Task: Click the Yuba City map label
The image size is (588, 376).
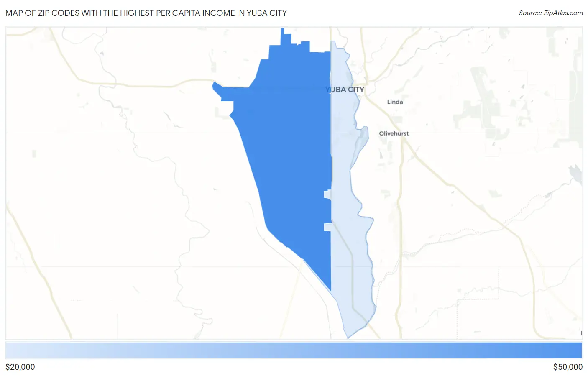Action: tap(345, 90)
